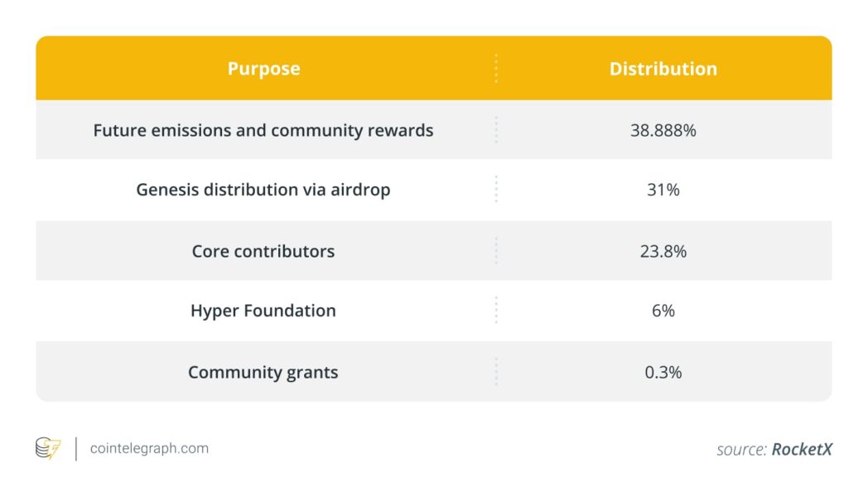The height and width of the screenshot is (497, 868).
Task: Click the dotted divider in the yellow header
Action: (x=496, y=69)
